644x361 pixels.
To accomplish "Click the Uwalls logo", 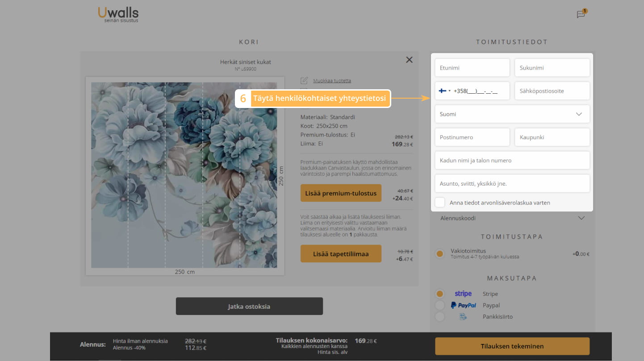I will tap(118, 14).
